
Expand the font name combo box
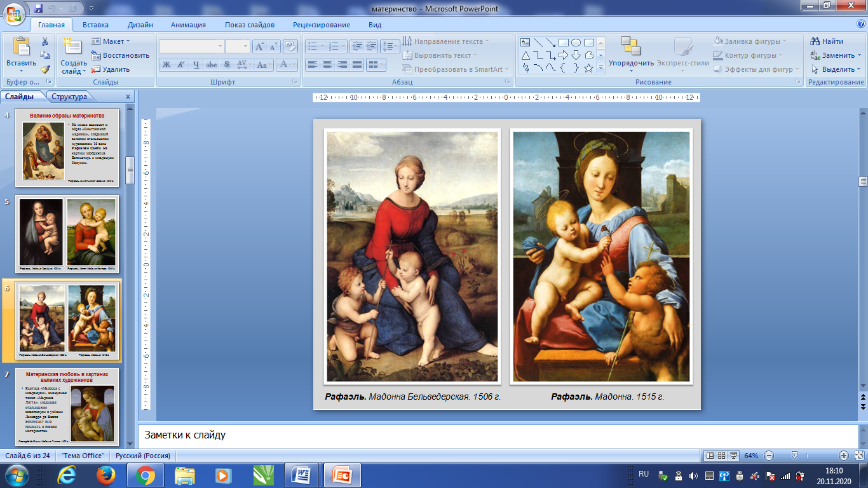220,46
